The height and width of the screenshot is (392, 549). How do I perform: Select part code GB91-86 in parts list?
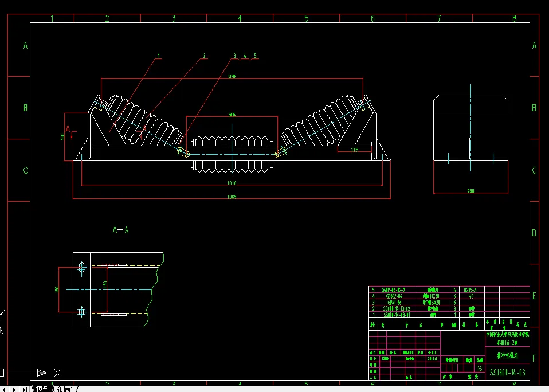pos(394,302)
